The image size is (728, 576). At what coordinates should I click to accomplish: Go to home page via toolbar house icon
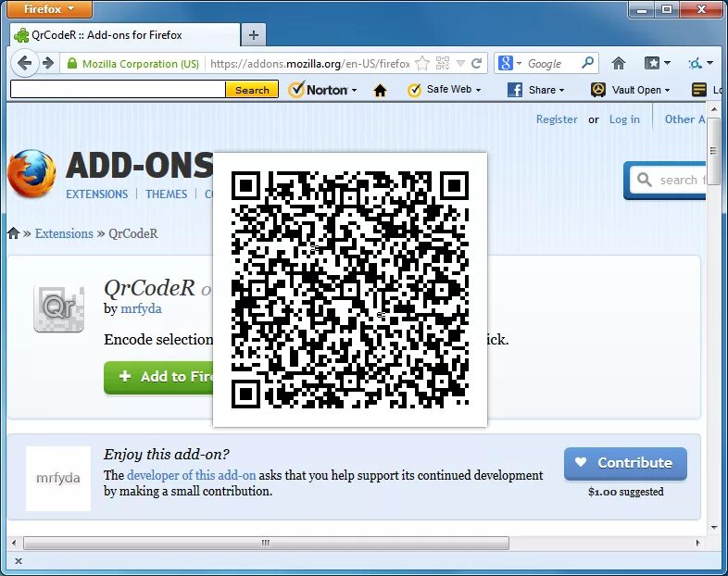coord(619,63)
